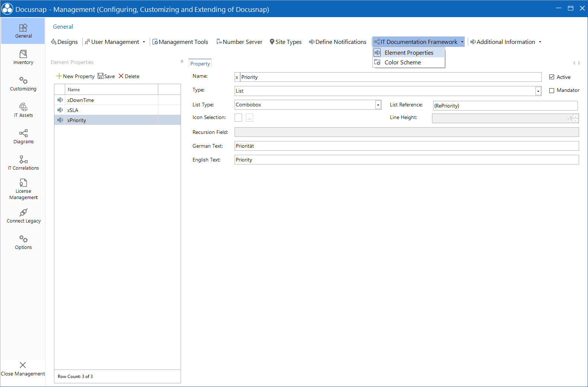Click the xSLA row property icon

(60, 110)
